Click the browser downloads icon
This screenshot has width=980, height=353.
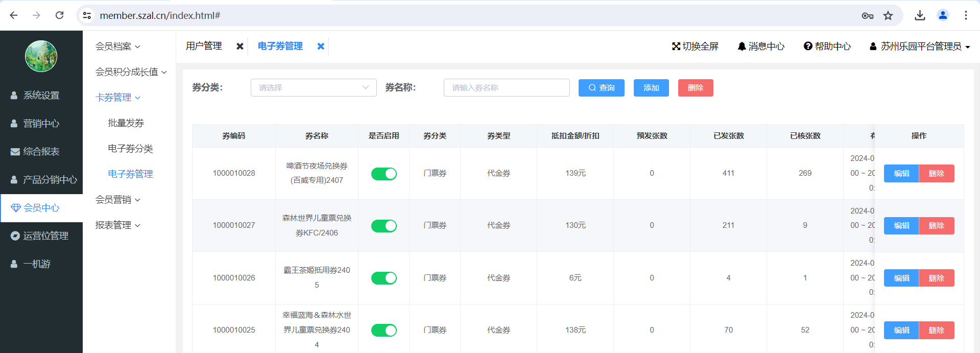tap(920, 15)
